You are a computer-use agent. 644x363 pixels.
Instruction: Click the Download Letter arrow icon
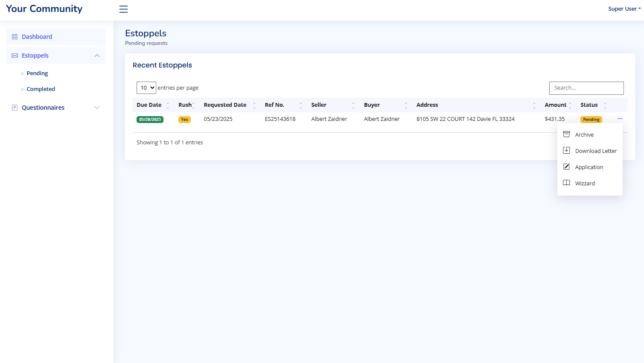566,150
